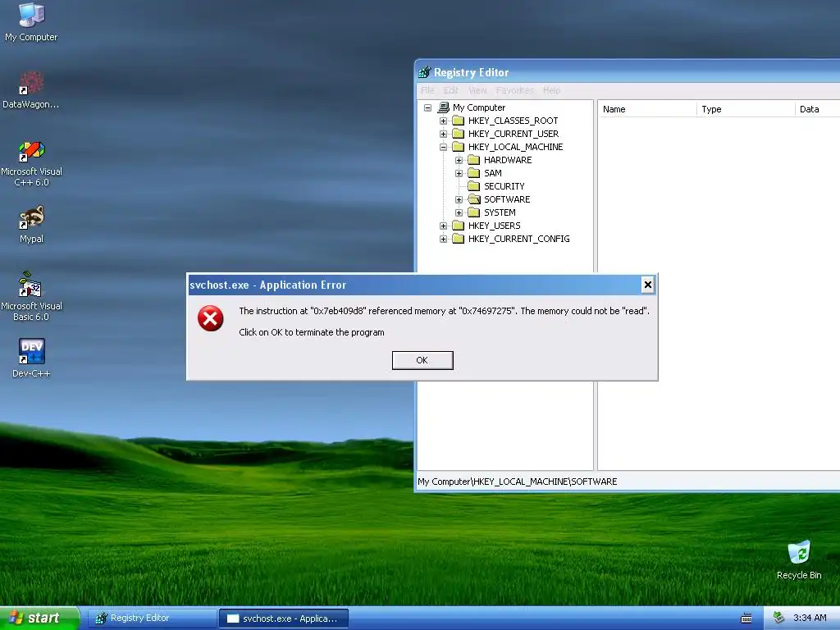Image resolution: width=840 pixels, height=630 pixels.
Task: Click the Data column header
Action: [816, 109]
